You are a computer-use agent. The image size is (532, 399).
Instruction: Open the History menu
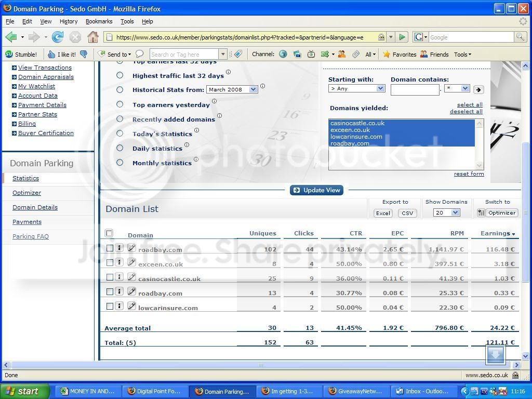tap(69, 21)
